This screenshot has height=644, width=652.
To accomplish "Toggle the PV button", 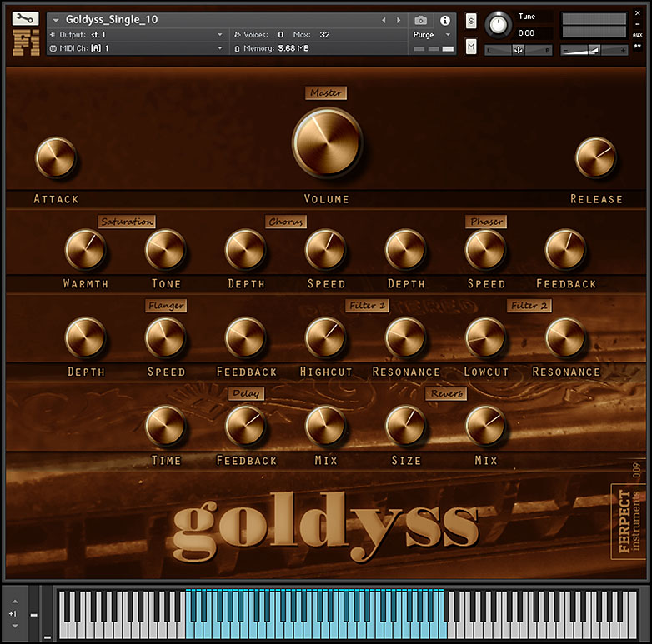I will click(638, 47).
